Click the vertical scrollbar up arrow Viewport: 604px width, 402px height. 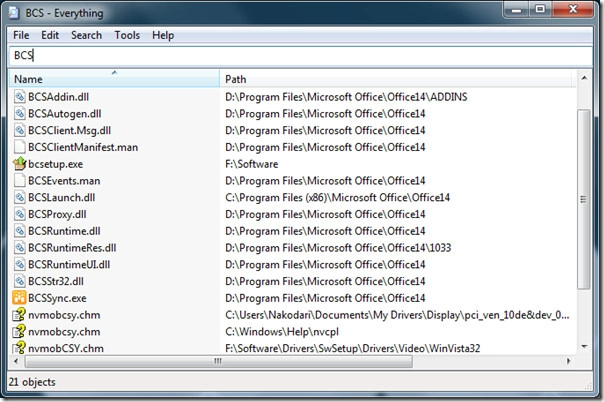tap(584, 78)
